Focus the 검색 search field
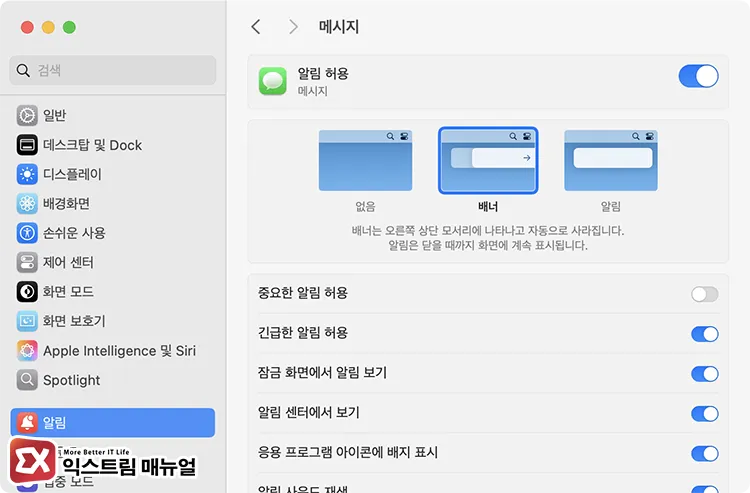The height and width of the screenshot is (493, 750). coord(112,70)
